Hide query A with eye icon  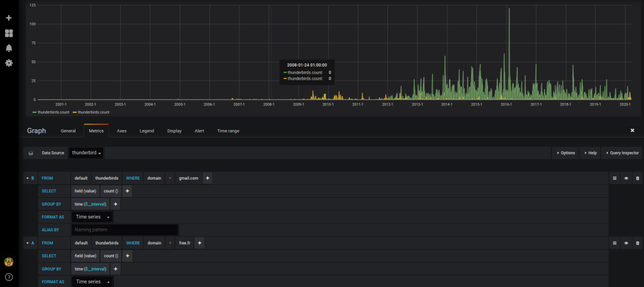pos(626,243)
